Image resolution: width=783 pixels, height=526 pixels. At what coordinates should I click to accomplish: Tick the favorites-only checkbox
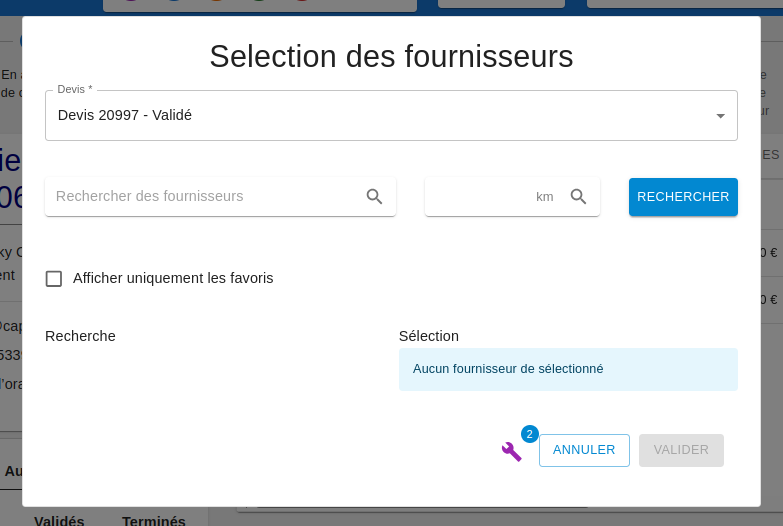[54, 279]
